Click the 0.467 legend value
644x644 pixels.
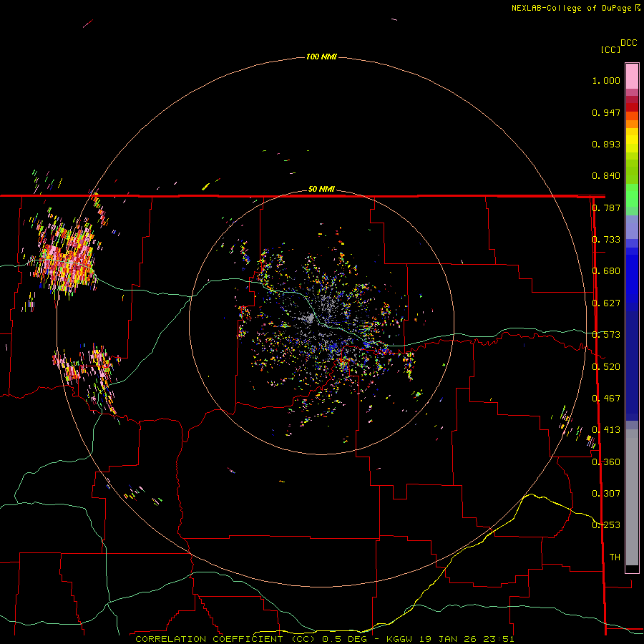click(x=606, y=399)
